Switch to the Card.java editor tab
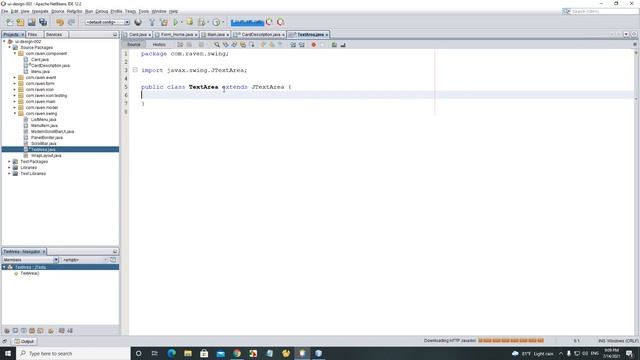640x360 pixels. click(138, 35)
